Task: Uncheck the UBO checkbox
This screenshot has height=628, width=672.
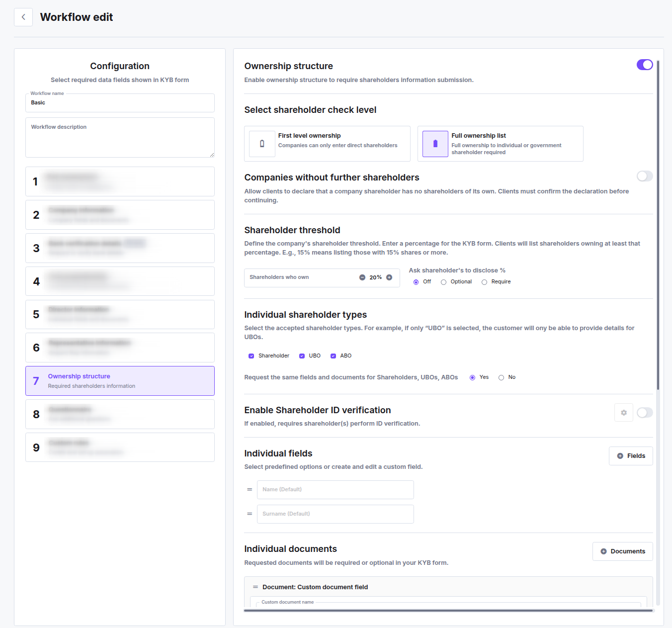Action: [302, 356]
